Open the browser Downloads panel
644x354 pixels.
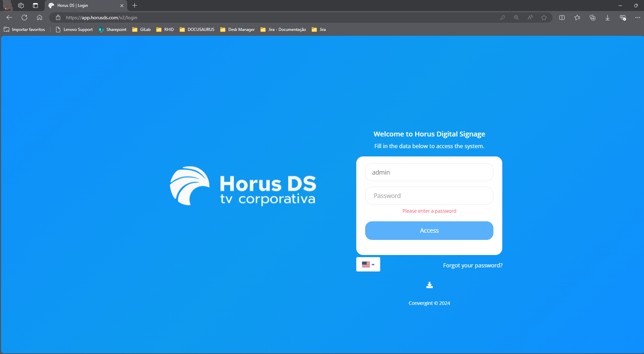point(608,18)
